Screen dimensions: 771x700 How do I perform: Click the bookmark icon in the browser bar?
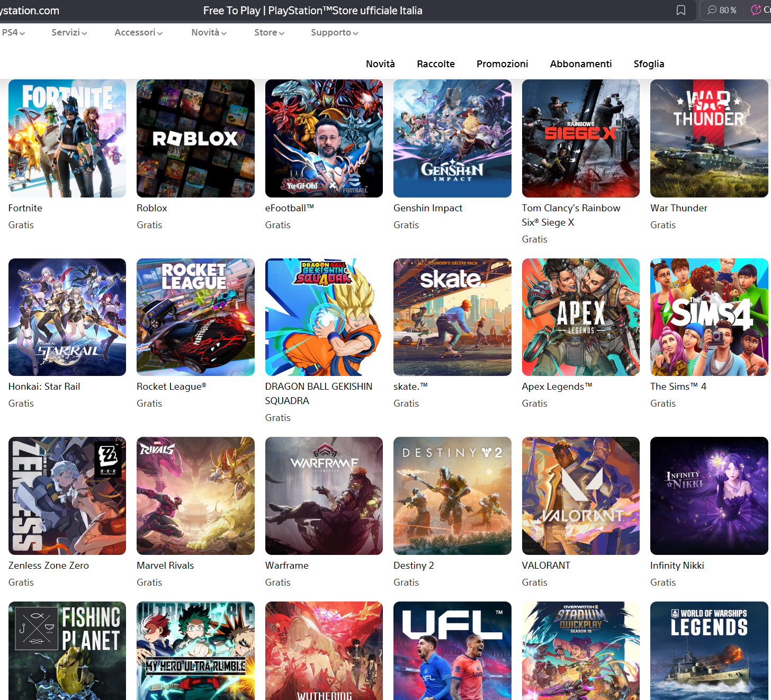tap(681, 10)
